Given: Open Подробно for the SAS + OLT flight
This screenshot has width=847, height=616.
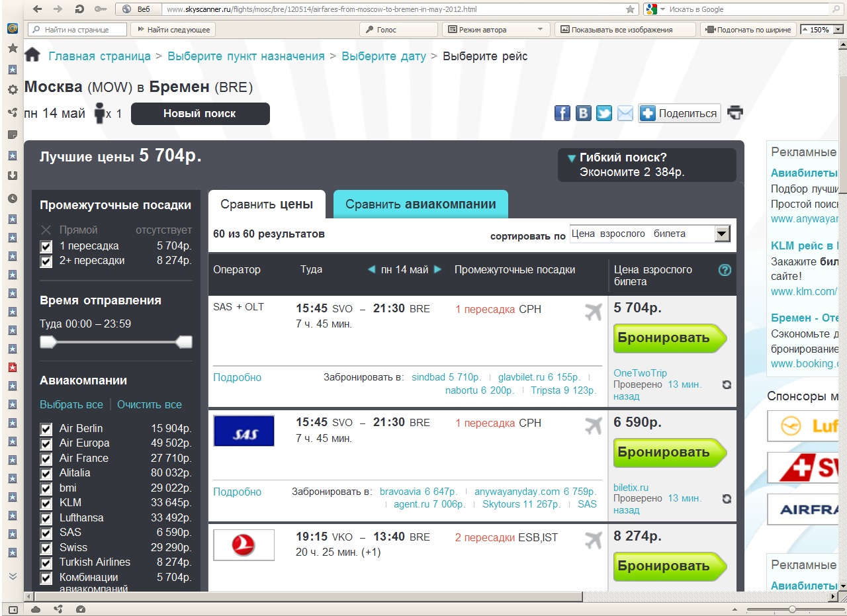Looking at the screenshot, I should pyautogui.click(x=237, y=377).
